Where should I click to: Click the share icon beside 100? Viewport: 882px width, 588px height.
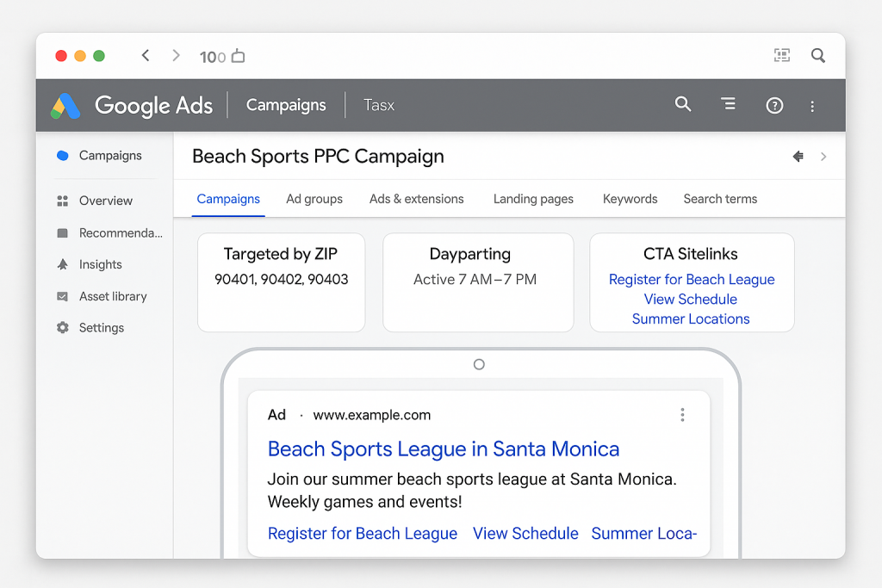click(x=239, y=56)
